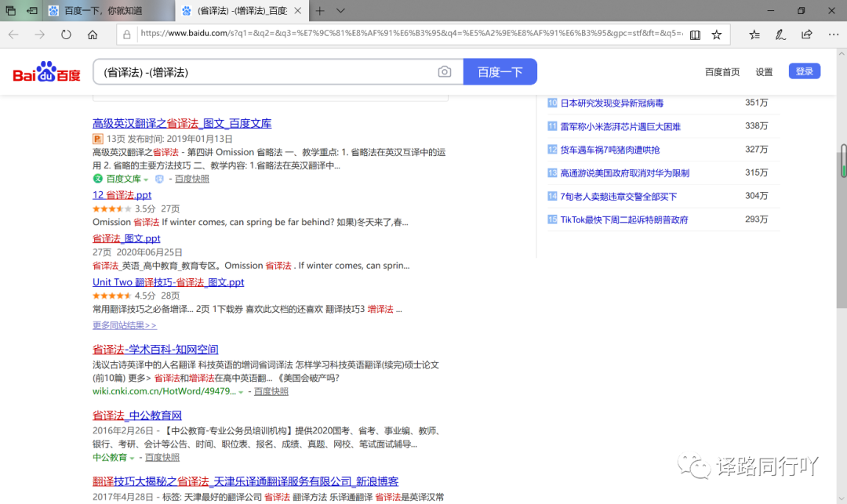
Task: Open the add notes pen icon
Action: pos(780,35)
